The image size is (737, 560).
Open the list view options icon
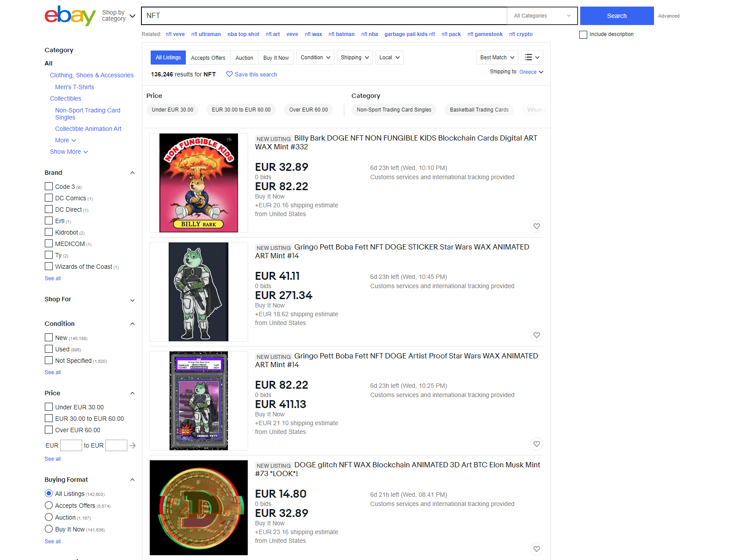coord(532,58)
